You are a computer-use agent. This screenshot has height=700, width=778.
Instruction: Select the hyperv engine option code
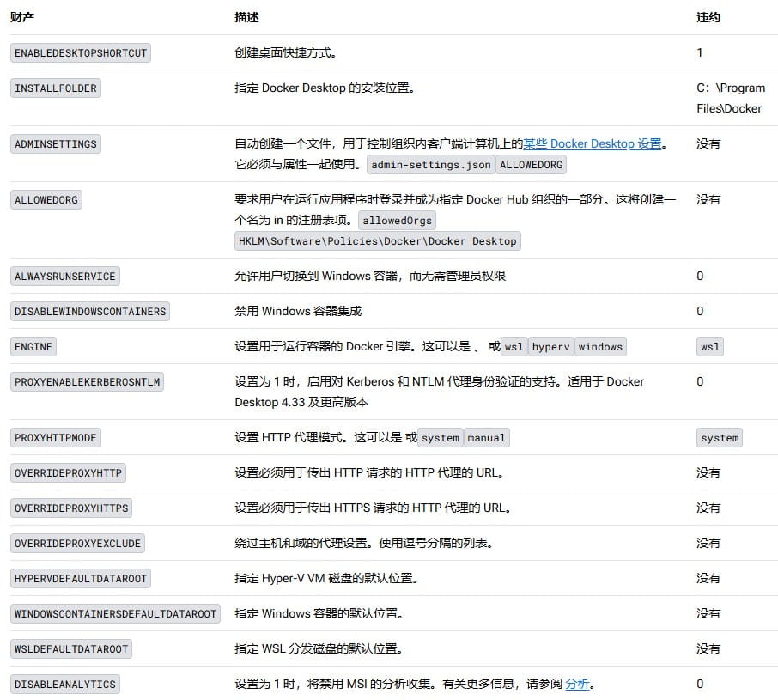(x=550, y=347)
